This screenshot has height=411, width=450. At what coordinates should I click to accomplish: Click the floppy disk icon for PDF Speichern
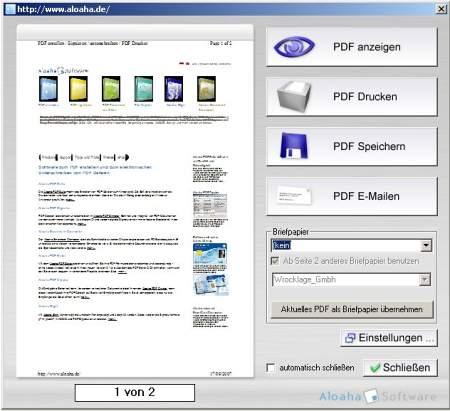coord(294,146)
